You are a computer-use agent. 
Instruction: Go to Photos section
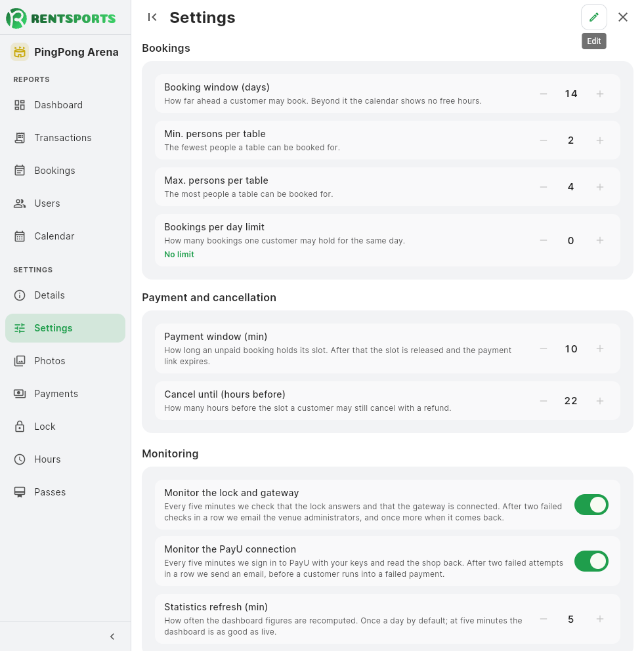65,361
